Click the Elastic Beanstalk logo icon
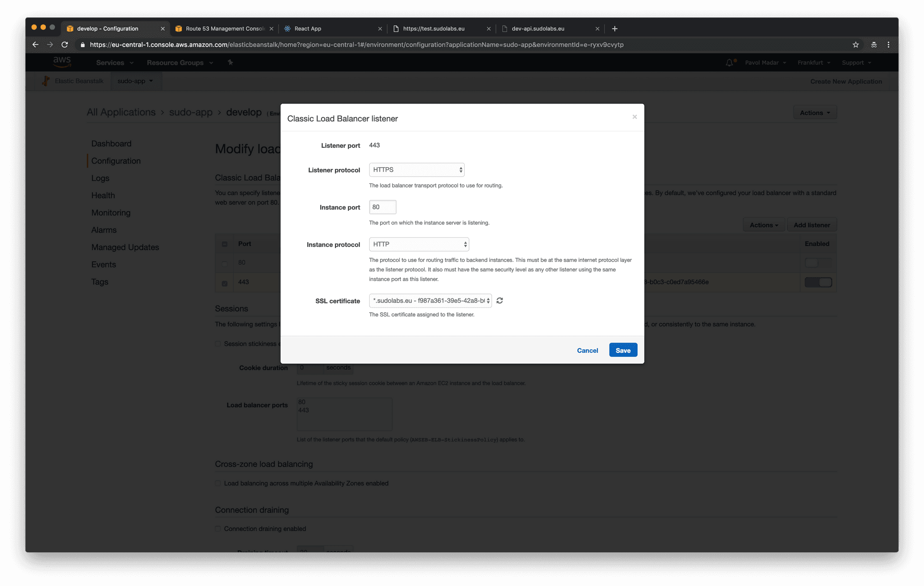Viewport: 924px width, 586px height. click(x=46, y=81)
